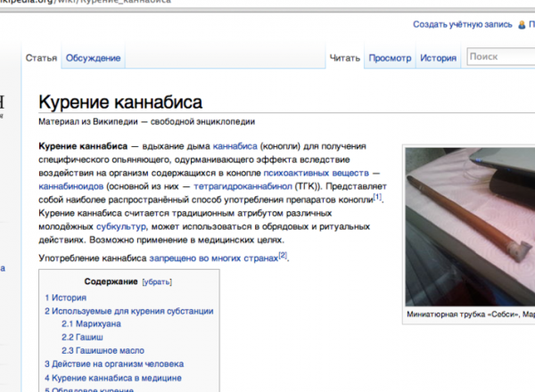Jump to subsection 2.2 Гашиш

(x=82, y=337)
